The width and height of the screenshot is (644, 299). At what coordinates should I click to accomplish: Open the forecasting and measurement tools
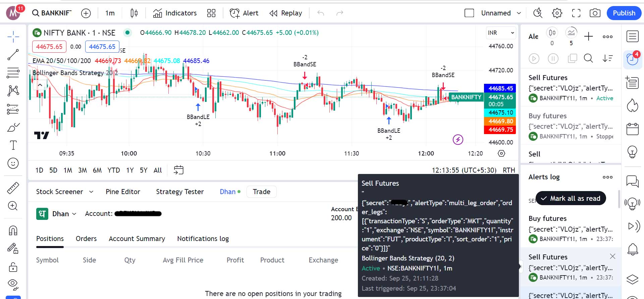[13, 109]
